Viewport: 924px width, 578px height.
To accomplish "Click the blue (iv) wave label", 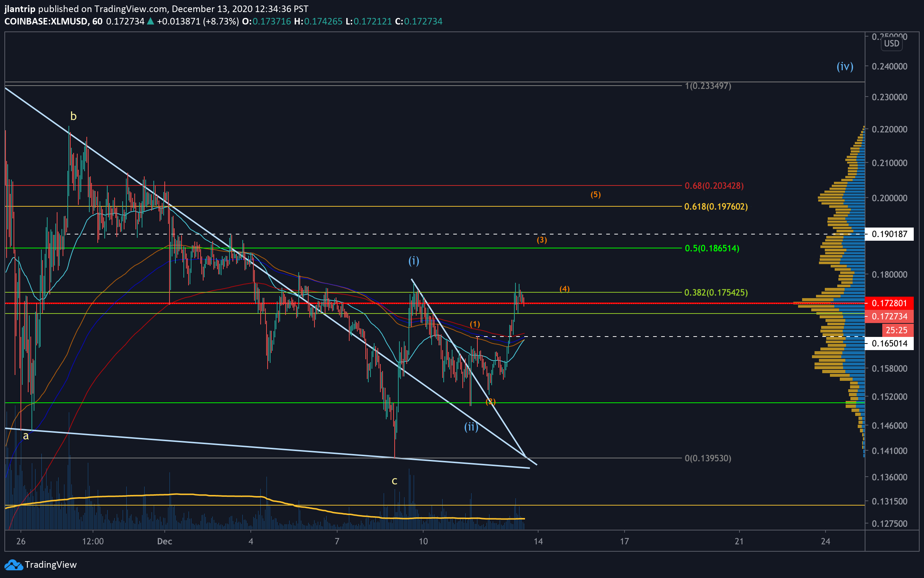I will tap(845, 67).
